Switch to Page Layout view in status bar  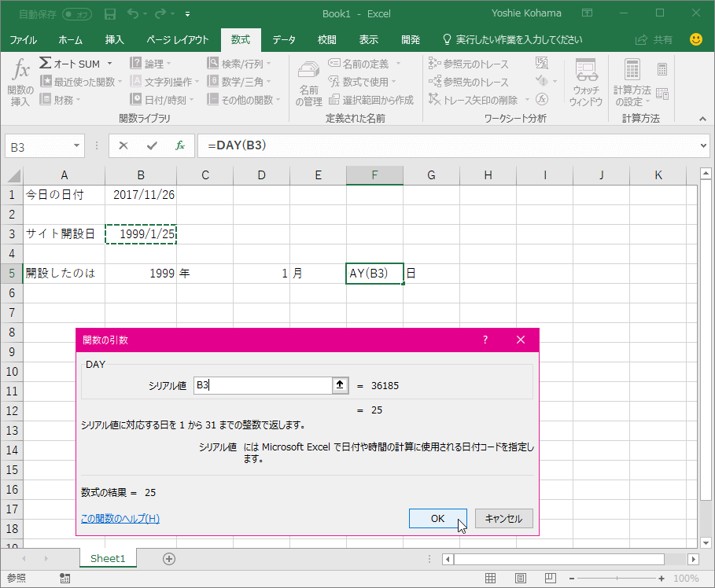522,578
